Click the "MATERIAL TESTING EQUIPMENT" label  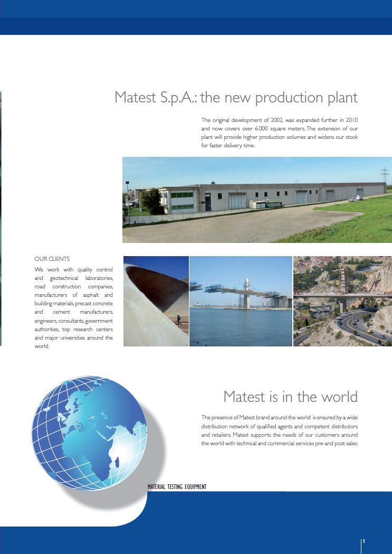click(x=177, y=486)
